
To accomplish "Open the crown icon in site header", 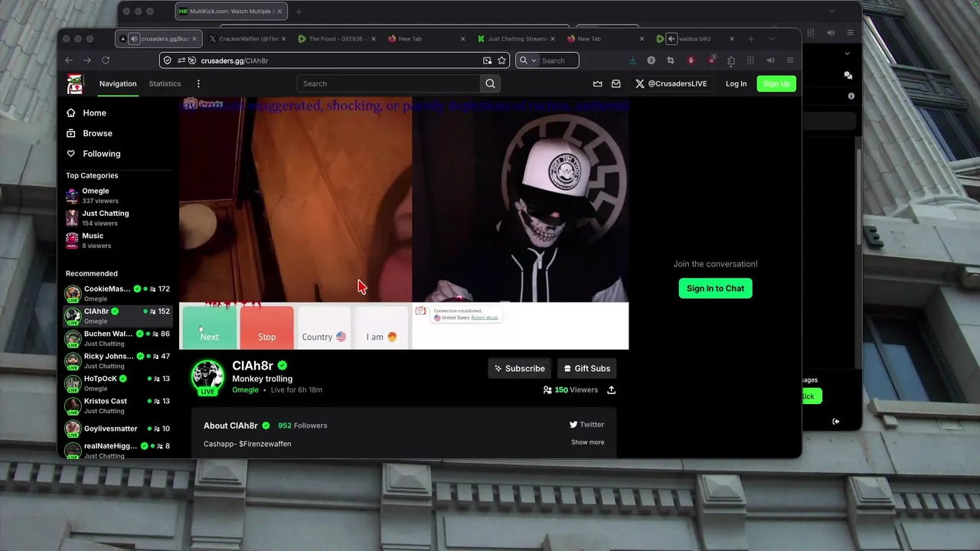I will (x=597, y=83).
